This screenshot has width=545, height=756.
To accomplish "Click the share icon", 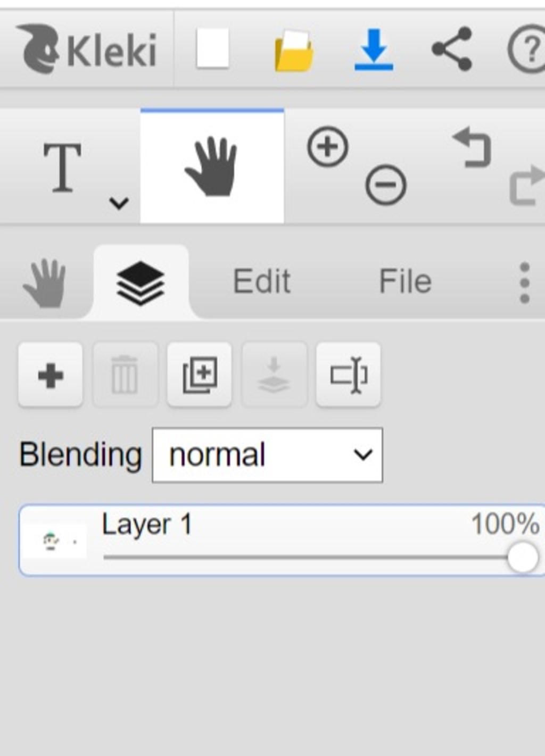I will [x=452, y=49].
